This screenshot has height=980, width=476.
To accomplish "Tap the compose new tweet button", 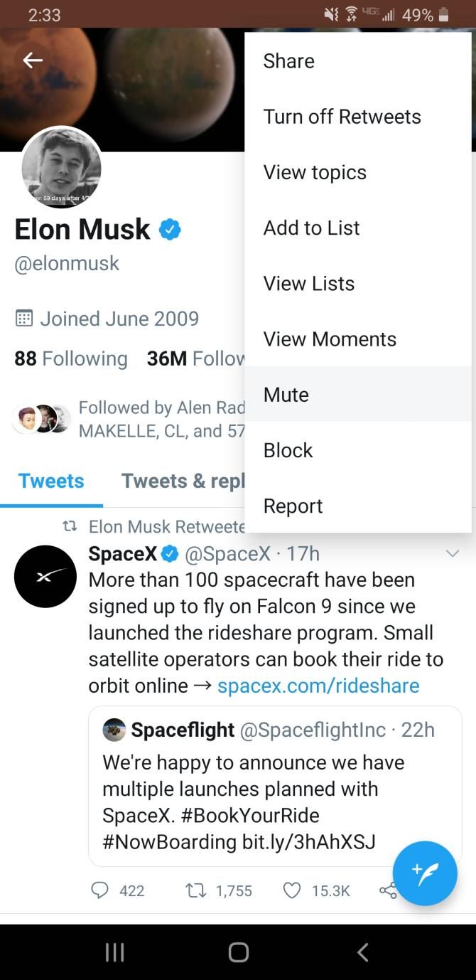I will [425, 873].
